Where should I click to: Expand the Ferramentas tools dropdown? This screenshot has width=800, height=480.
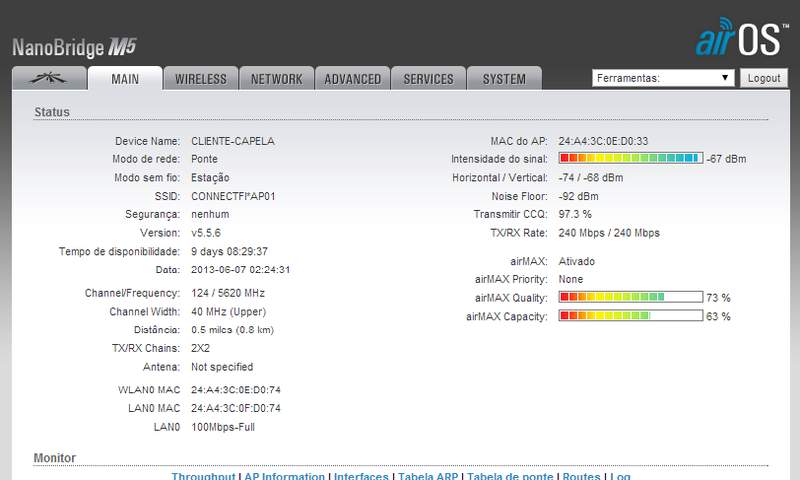(663, 78)
